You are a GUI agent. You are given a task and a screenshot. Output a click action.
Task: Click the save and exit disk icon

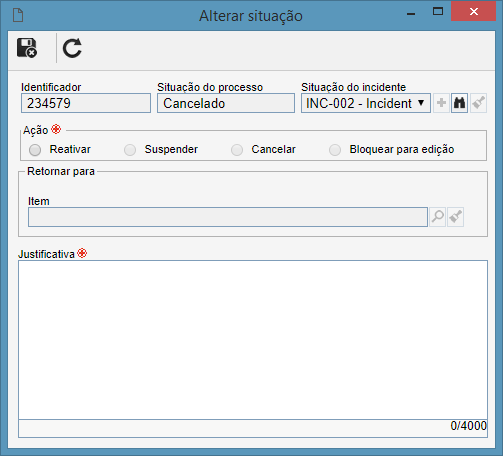click(x=27, y=48)
